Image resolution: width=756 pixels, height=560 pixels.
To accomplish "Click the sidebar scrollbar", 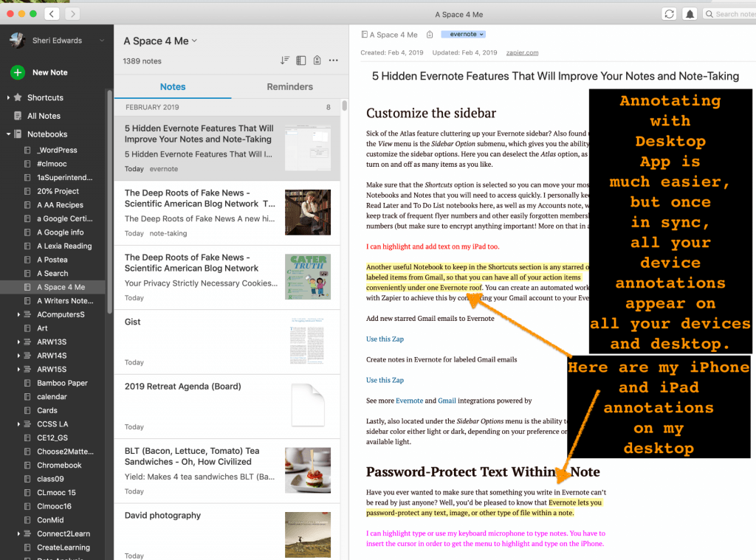I will tap(109, 201).
